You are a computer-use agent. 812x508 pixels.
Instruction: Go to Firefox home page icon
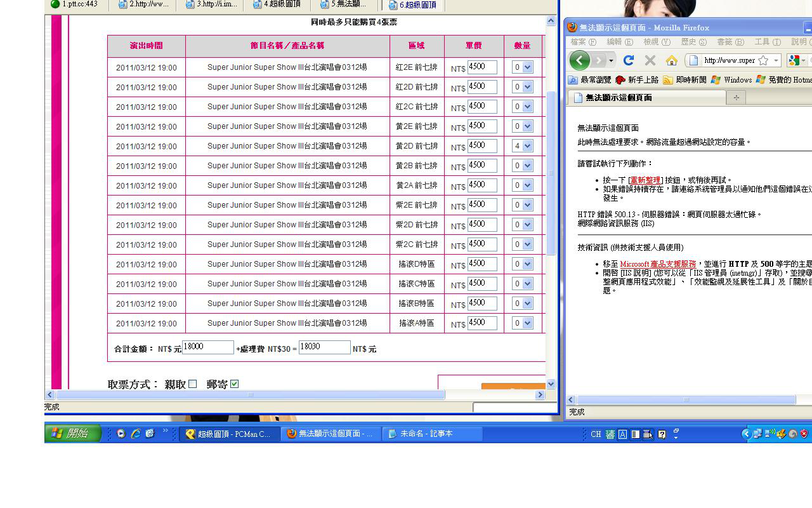(671, 60)
